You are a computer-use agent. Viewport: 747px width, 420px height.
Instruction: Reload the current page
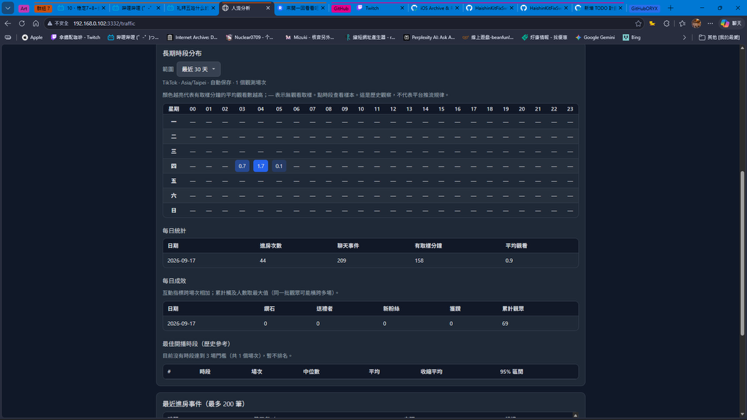tap(22, 23)
